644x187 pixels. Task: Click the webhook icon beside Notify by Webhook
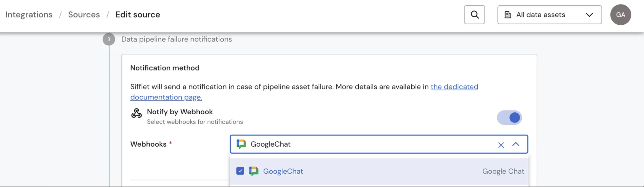pyautogui.click(x=136, y=113)
